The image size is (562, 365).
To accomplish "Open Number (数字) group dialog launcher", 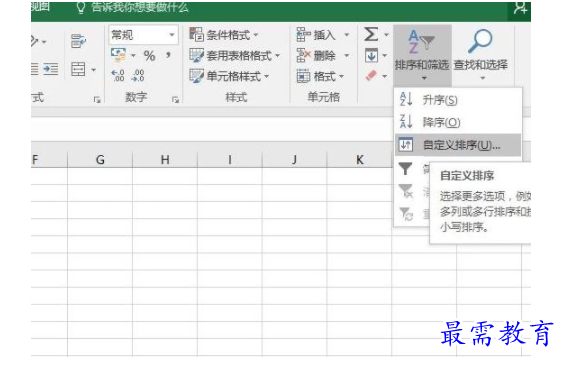I will point(175,99).
